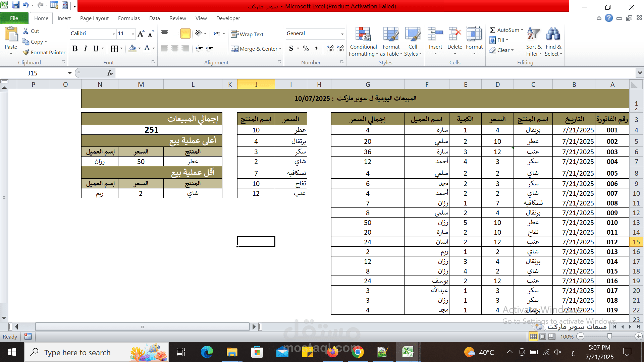This screenshot has height=362, width=644.
Task: Open the Page Layout tab
Action: tap(94, 18)
